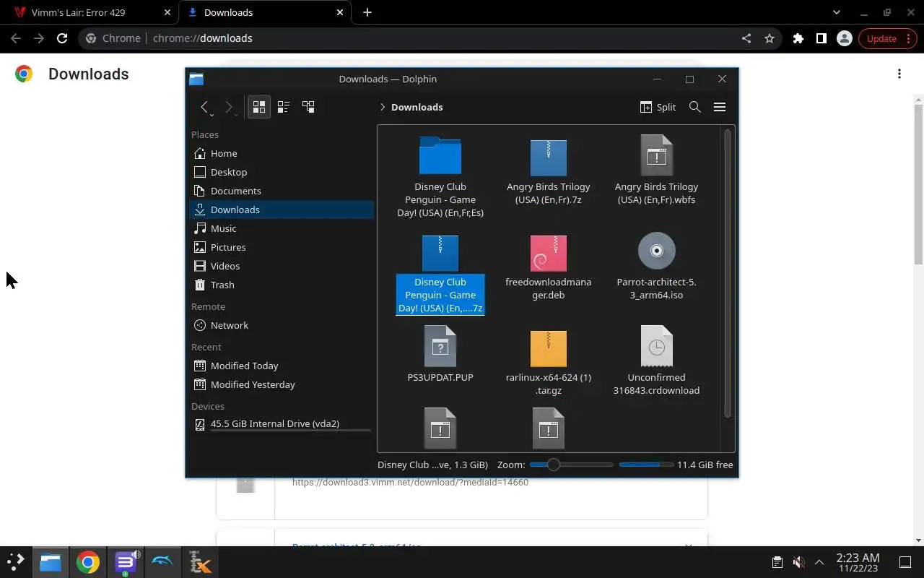Screen dimensions: 924x578
Task: Toggle Chrome side panel
Action: pos(821,38)
